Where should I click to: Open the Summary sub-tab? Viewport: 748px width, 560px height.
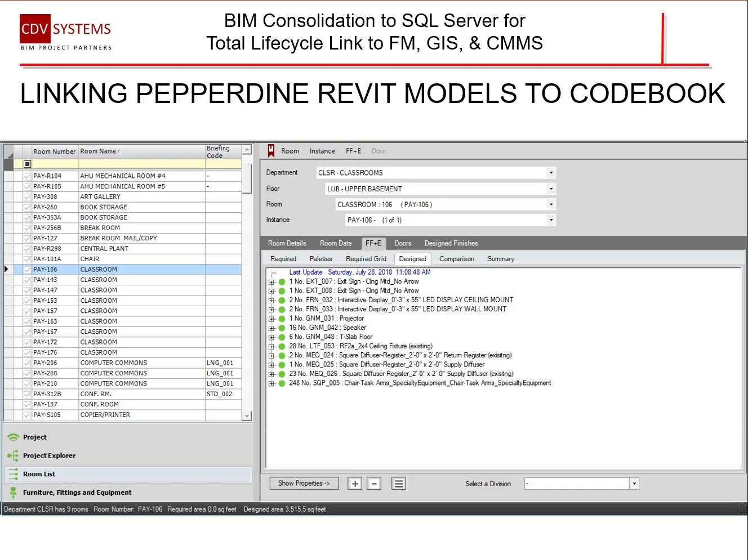[x=501, y=259]
